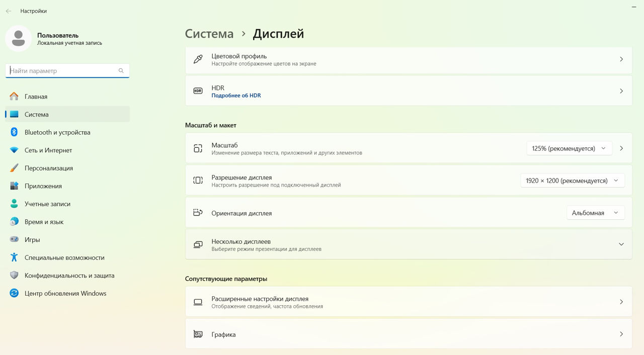Image resolution: width=644 pixels, height=355 pixels.
Task: Open the Разрешение дисплея dropdown
Action: [572, 181]
